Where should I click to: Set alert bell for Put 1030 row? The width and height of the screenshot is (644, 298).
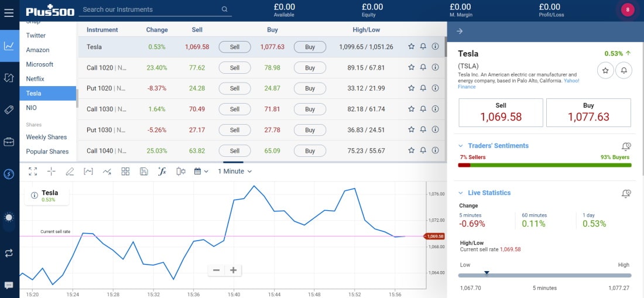tap(423, 129)
